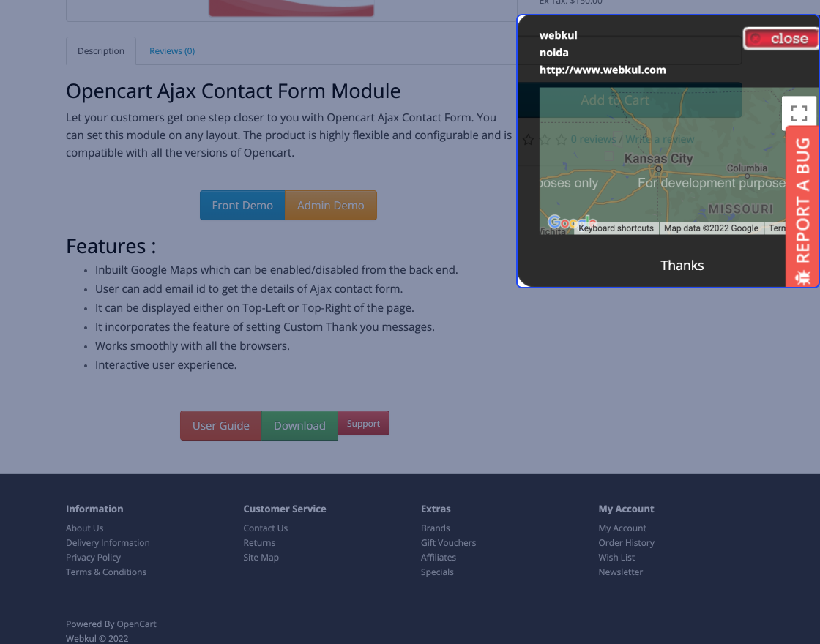The height and width of the screenshot is (644, 820).
Task: Open Site Map footer link
Action: (261, 557)
